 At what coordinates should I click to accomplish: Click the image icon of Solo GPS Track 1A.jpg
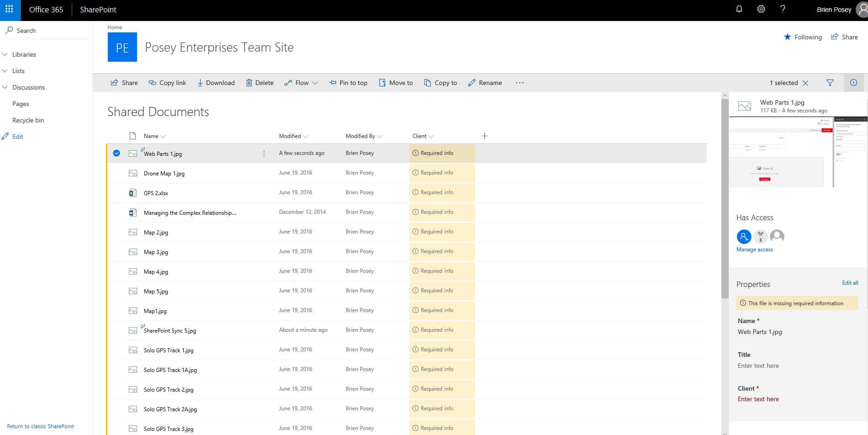pos(132,370)
